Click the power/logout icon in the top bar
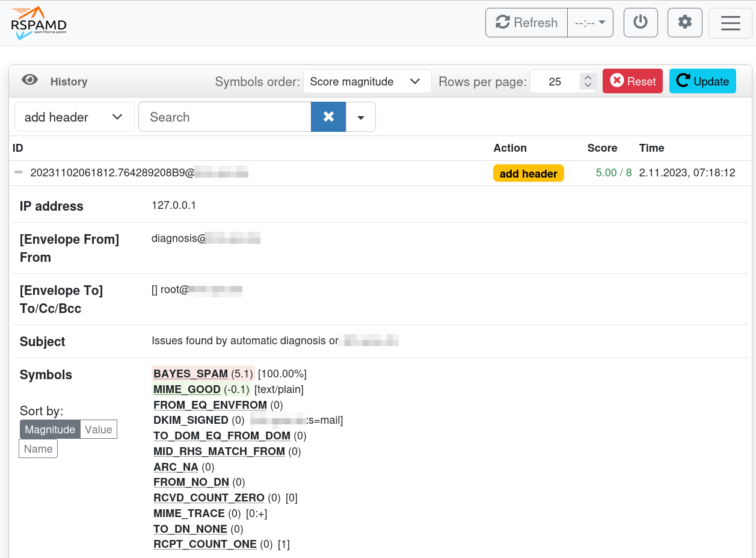 click(x=640, y=22)
